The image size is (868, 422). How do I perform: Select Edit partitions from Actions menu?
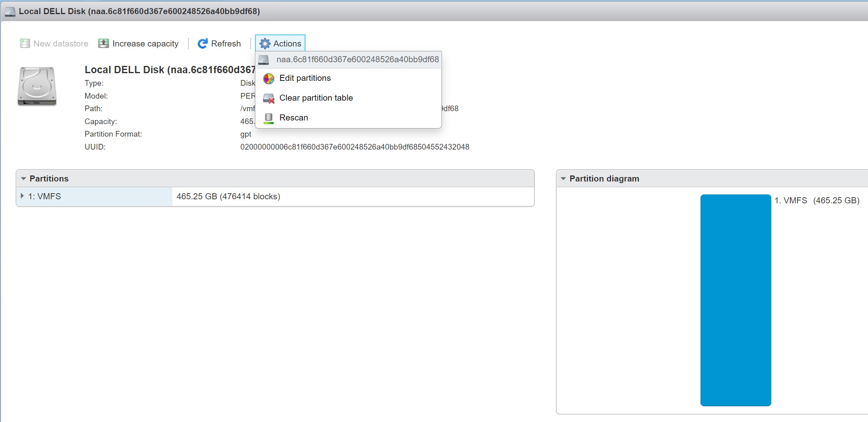(305, 78)
